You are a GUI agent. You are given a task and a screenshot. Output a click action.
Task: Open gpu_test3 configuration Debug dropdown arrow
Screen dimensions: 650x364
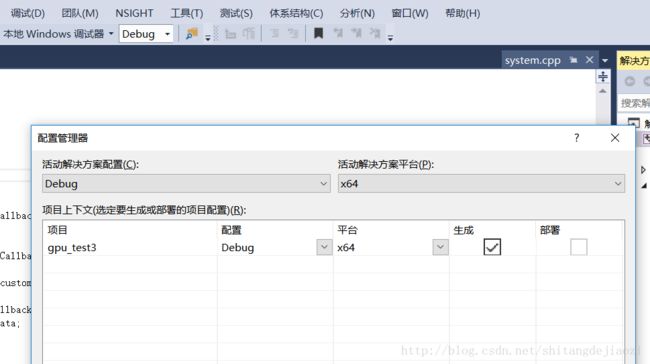point(324,247)
